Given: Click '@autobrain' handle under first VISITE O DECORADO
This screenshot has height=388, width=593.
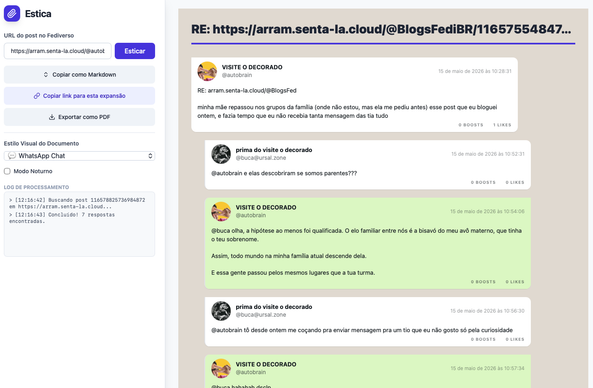Looking at the screenshot, I should click(237, 75).
